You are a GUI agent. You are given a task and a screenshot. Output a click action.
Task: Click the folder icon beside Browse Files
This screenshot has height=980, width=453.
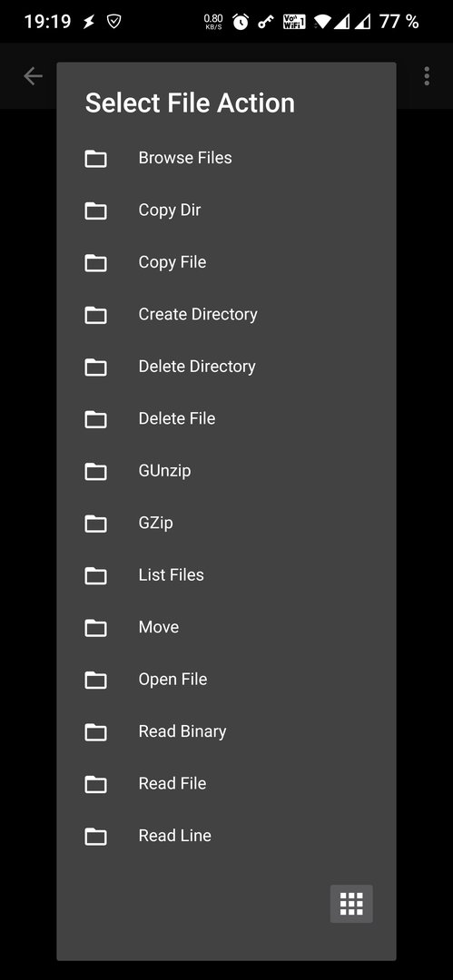tap(95, 158)
